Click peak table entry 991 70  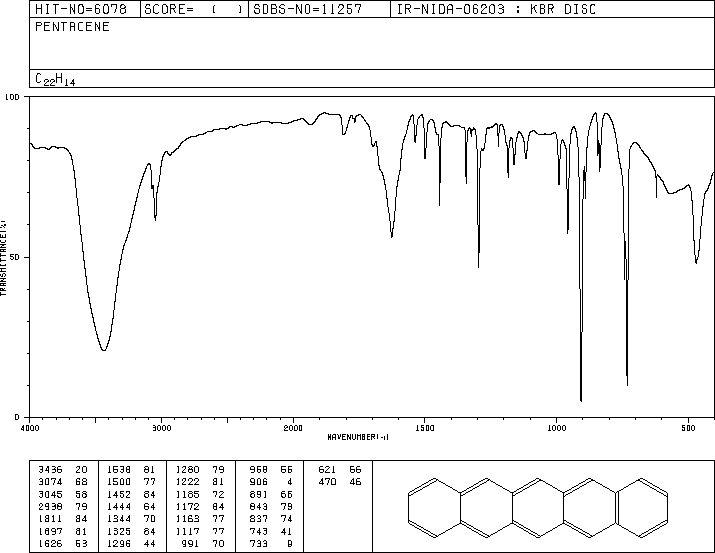204,543
